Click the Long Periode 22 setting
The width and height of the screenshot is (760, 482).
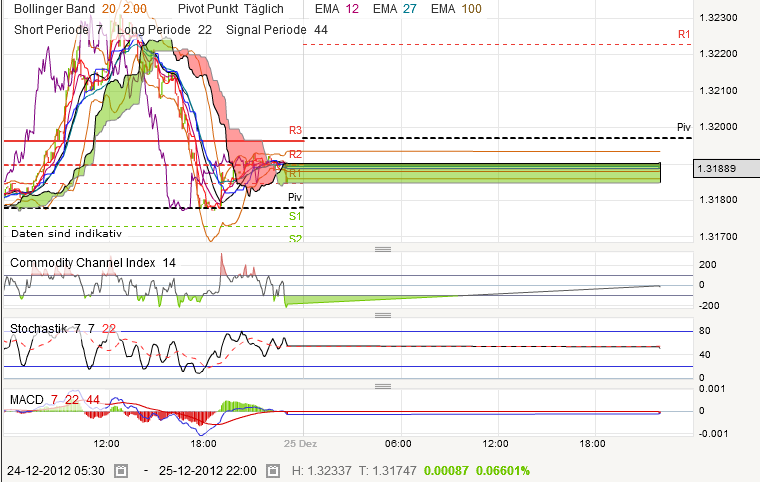click(164, 30)
